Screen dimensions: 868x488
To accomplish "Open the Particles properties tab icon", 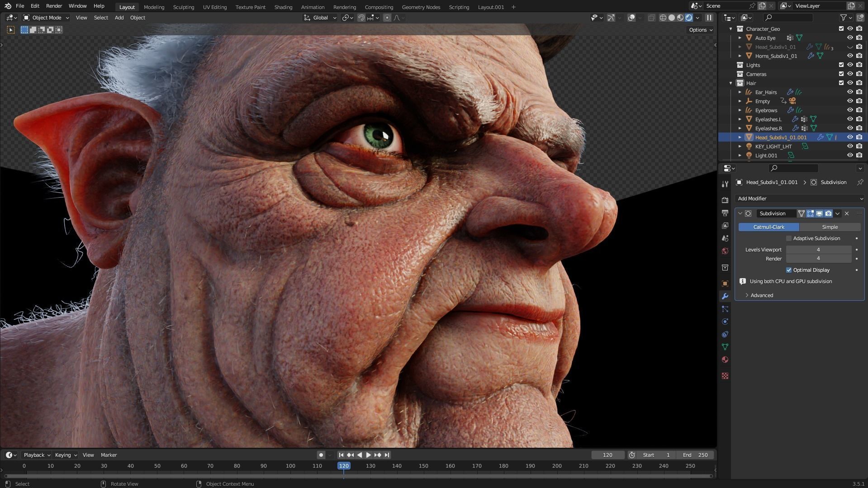I will coord(725,309).
